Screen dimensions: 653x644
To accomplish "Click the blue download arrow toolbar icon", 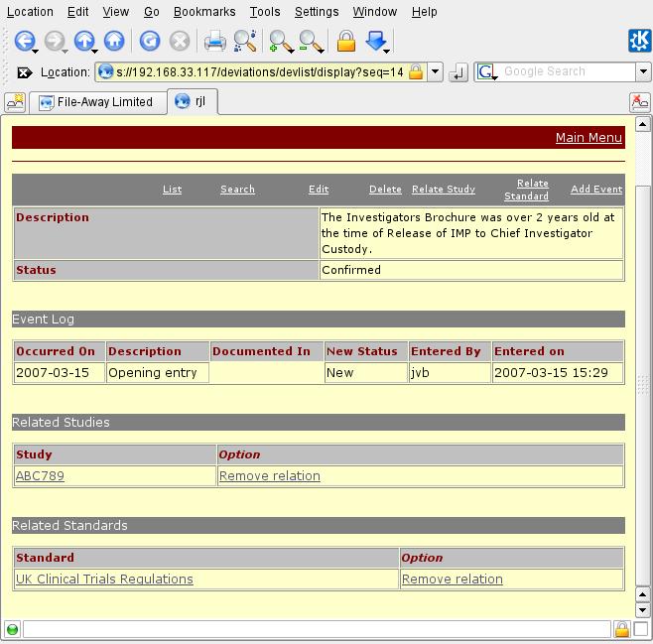I will point(375,41).
